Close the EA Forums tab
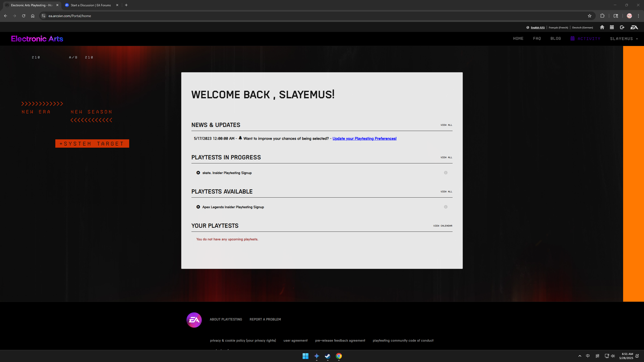Viewport: 644px width, 362px height. (x=117, y=5)
